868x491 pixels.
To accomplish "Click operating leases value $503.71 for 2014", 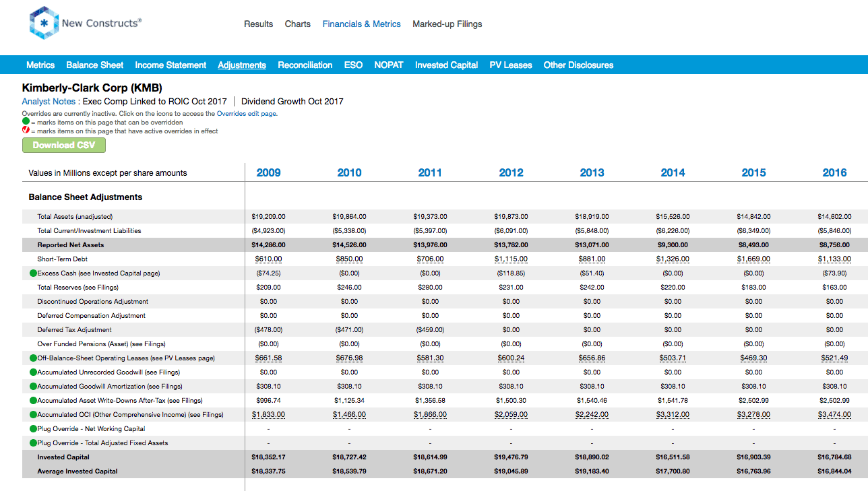I will click(x=673, y=358).
